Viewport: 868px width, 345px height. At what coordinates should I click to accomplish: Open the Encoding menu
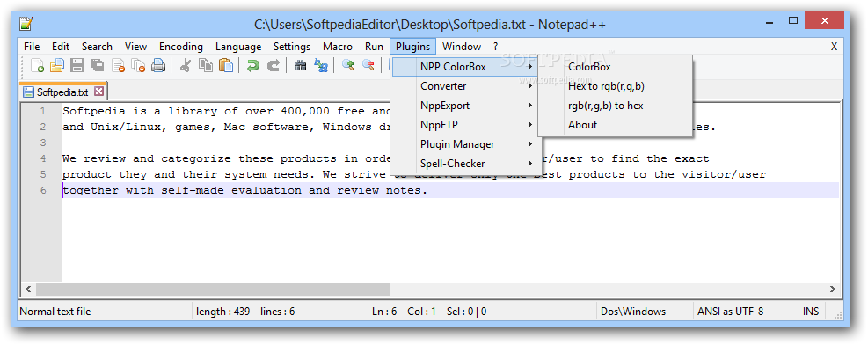(x=181, y=47)
